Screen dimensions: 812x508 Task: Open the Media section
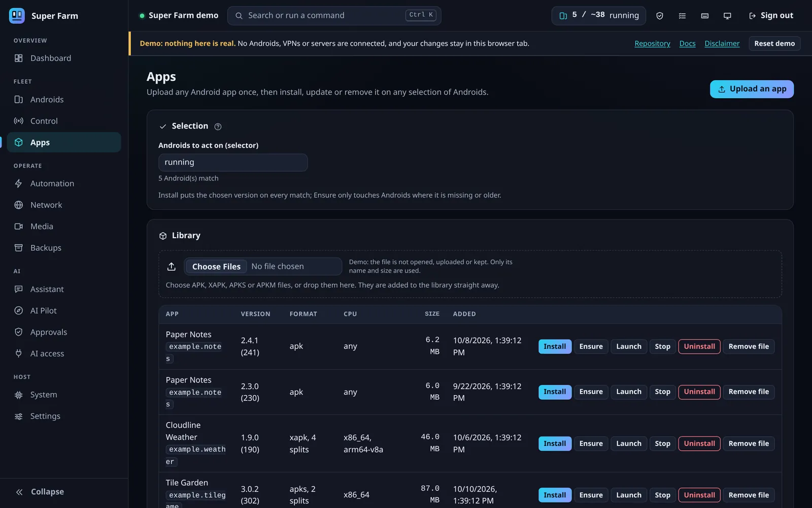(x=64, y=226)
